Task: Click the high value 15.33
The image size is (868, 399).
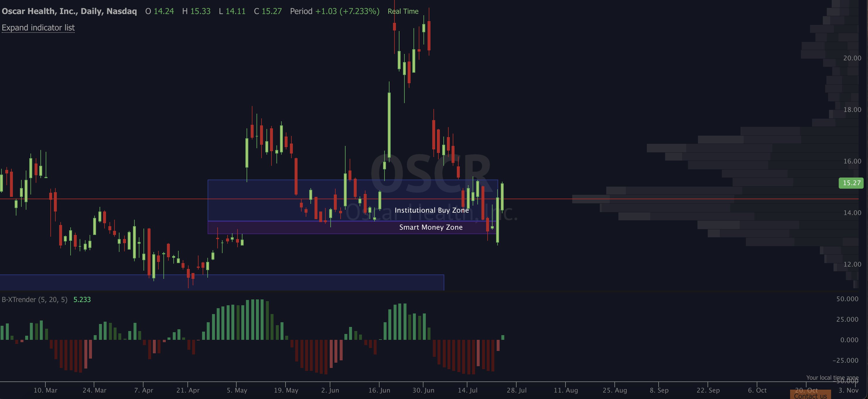Action: click(201, 11)
